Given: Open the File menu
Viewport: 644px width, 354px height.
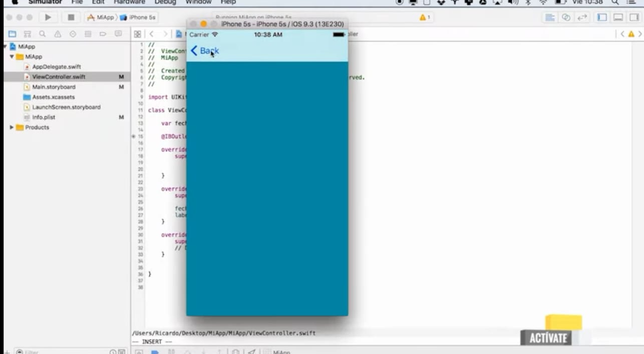Looking at the screenshot, I should [77, 3].
